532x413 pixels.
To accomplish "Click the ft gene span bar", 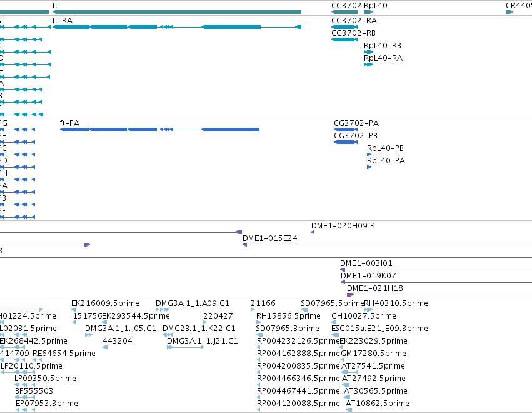I will [177, 12].
